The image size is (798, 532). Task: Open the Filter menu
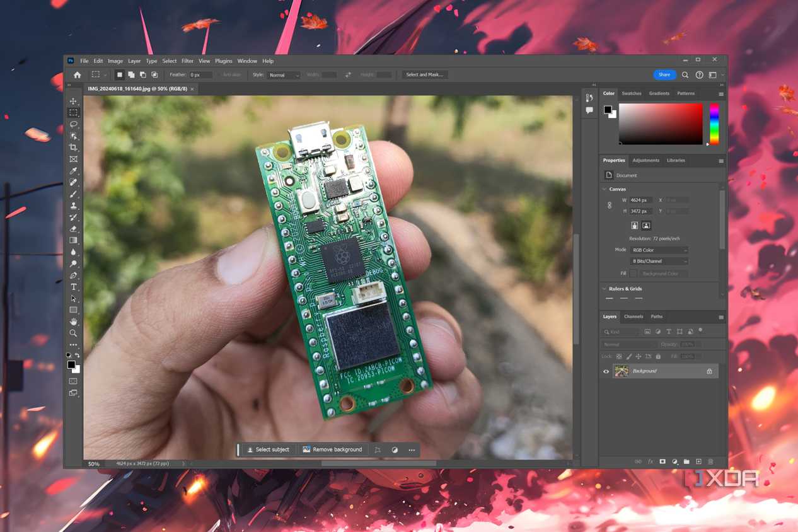pyautogui.click(x=187, y=61)
